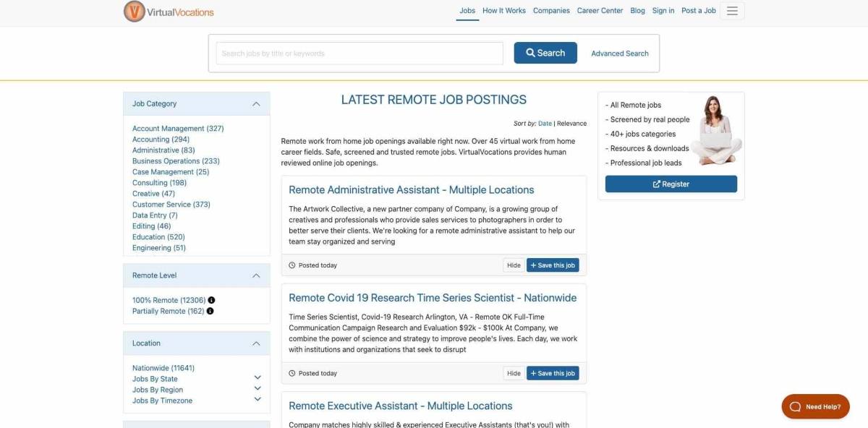Save the Covid 19 Research Scientist job
Viewport: 868px width, 428px height.
pos(553,374)
